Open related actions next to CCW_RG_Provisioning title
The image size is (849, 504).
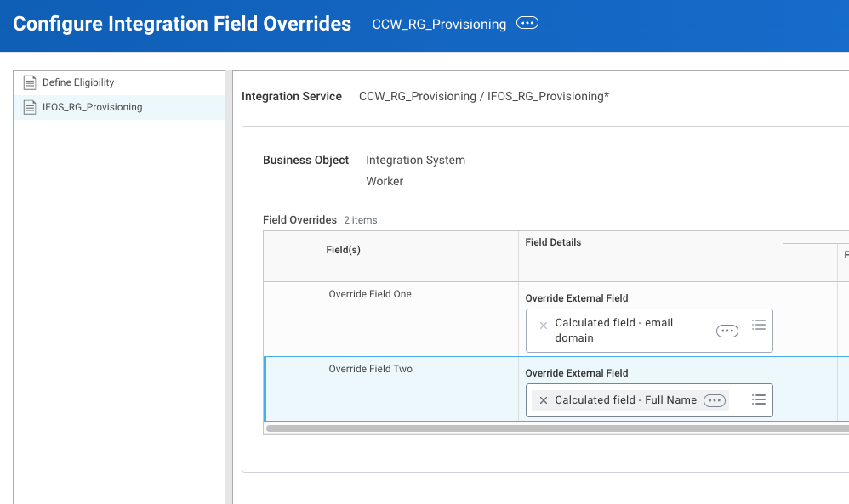(x=527, y=23)
